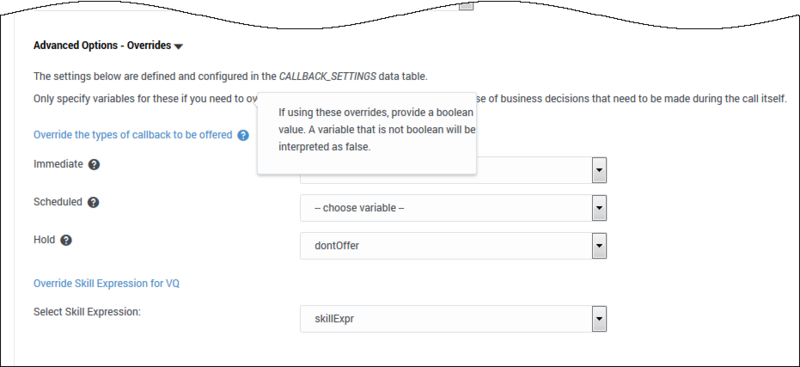Open the Select Skill Expression dropdown arrow
800x367 pixels.
point(599,319)
